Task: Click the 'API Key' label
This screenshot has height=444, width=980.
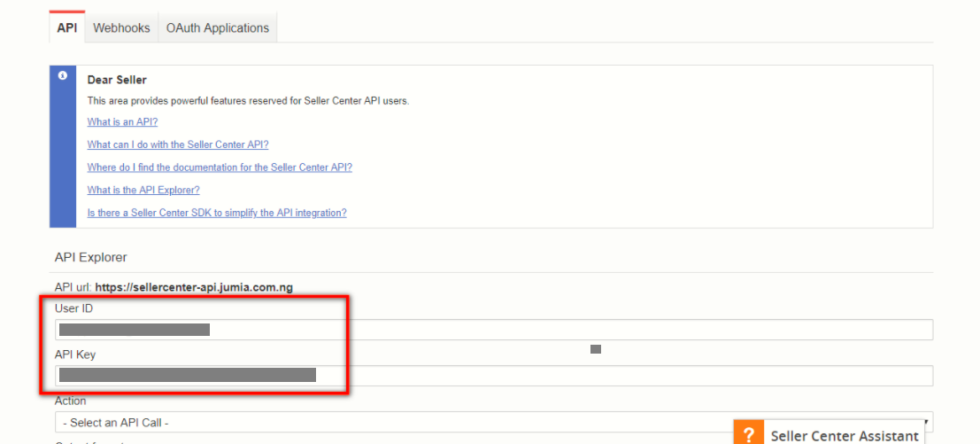Action: pyautogui.click(x=75, y=354)
